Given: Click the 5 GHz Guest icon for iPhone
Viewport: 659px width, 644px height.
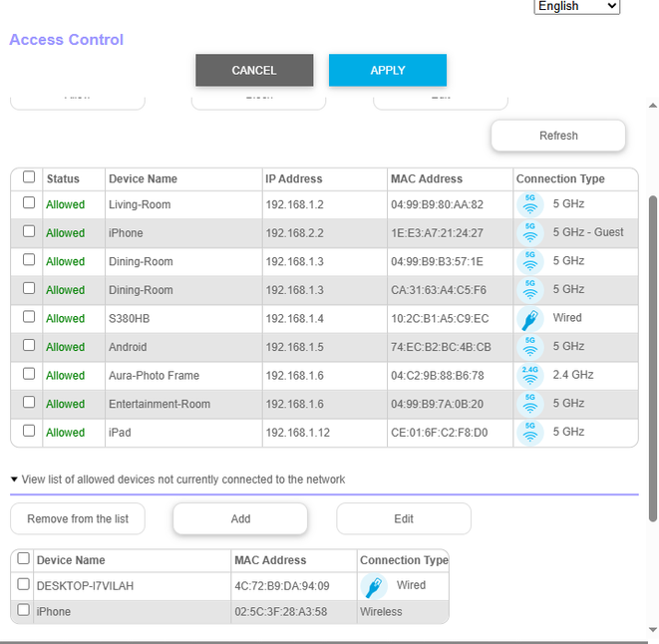Looking at the screenshot, I should (x=530, y=233).
